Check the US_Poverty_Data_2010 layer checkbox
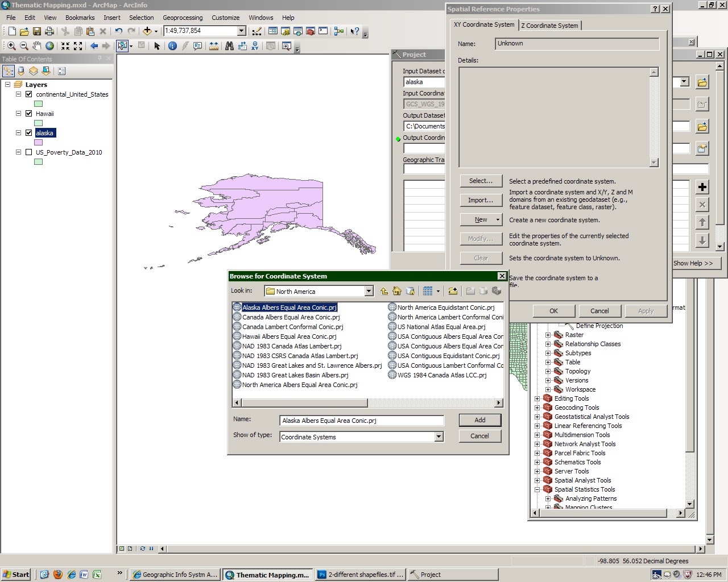 [x=29, y=152]
